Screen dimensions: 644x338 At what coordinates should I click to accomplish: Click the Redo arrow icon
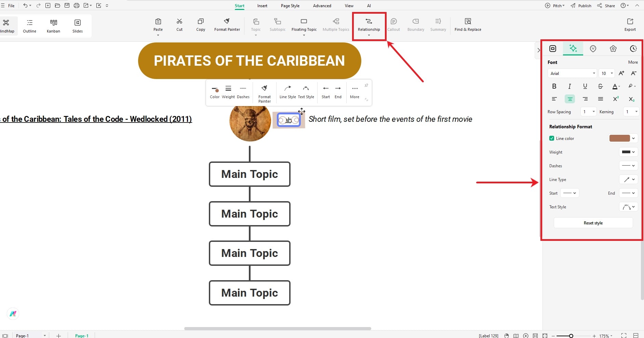pyautogui.click(x=38, y=5)
